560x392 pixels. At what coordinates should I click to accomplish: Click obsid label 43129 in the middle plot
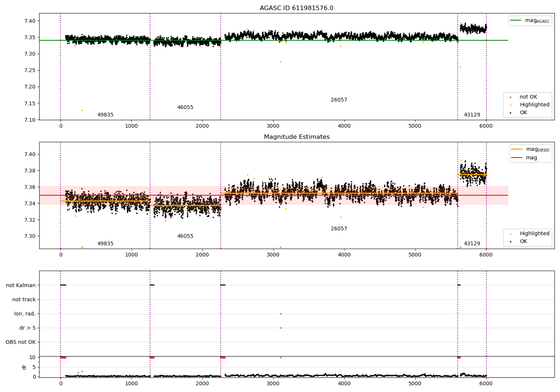[x=472, y=244]
